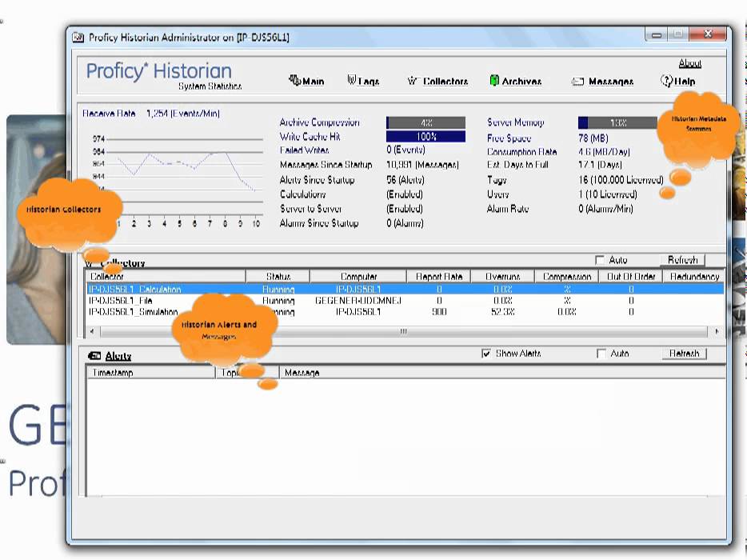
Task: Click the underlined Alerts heading link
Action: 118,356
